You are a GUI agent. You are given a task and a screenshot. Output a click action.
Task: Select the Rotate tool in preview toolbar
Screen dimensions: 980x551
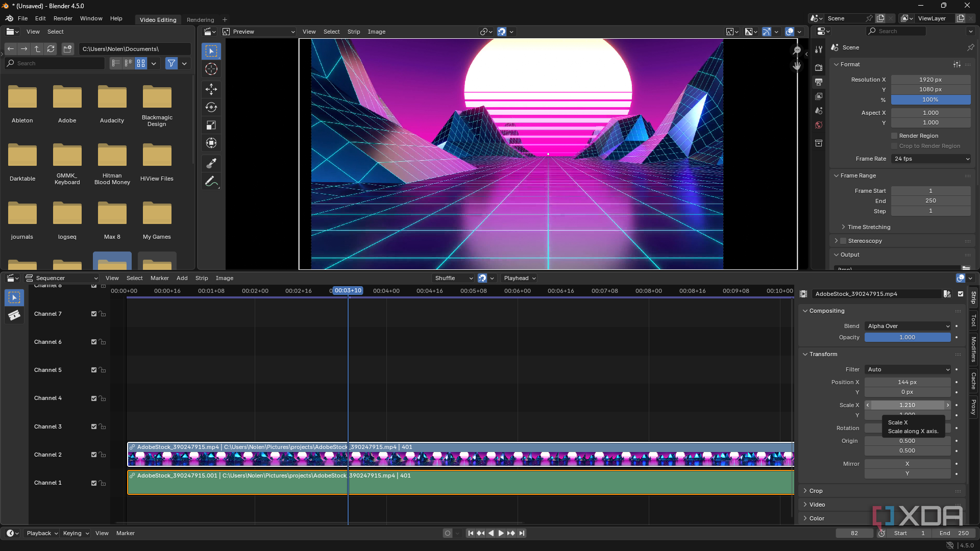click(x=211, y=107)
